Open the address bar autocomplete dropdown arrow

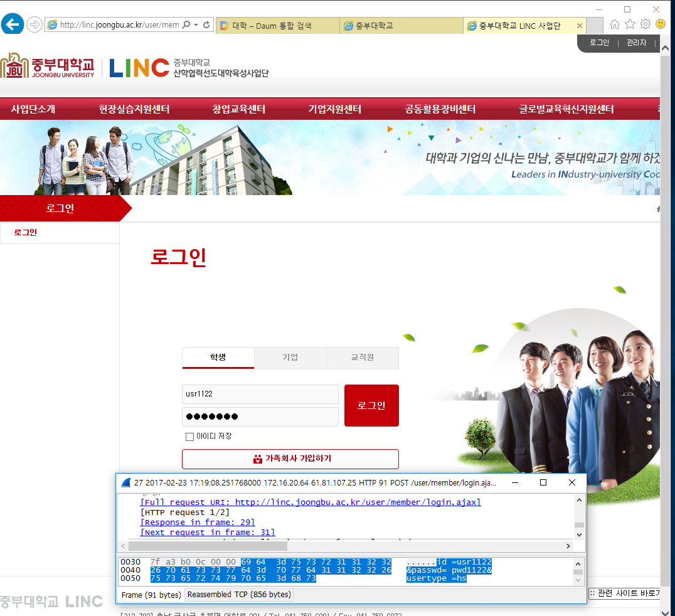click(x=196, y=25)
